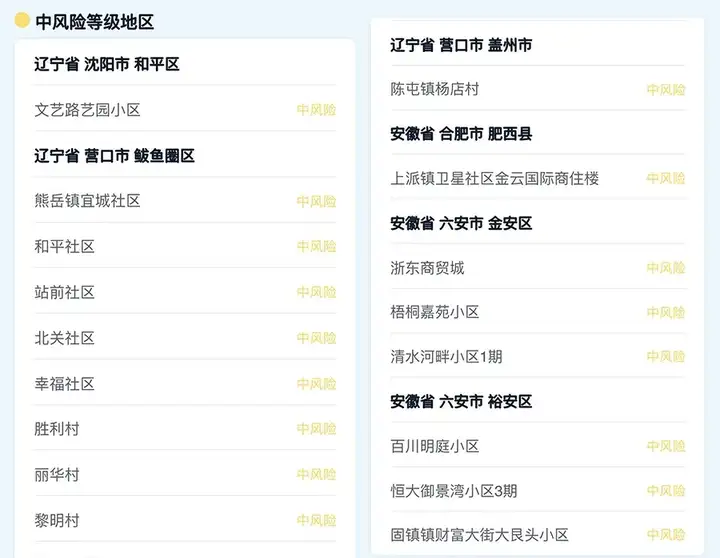
Task: Click the yellow dot beside 中风险等级地区
Action: (22, 20)
